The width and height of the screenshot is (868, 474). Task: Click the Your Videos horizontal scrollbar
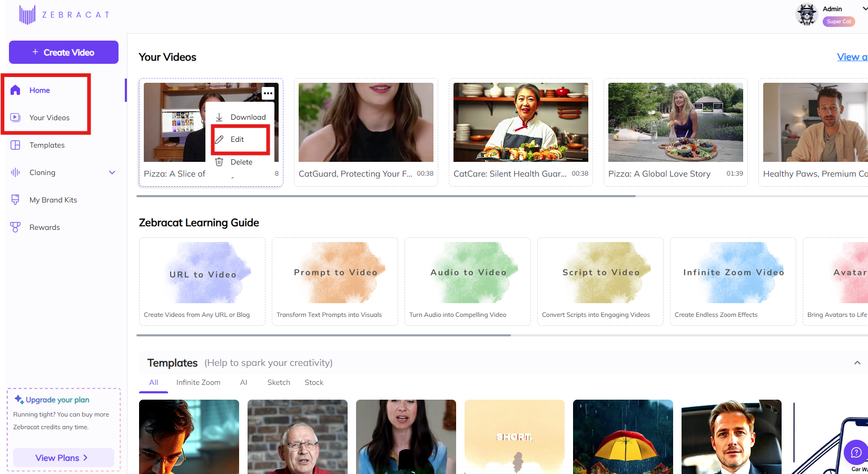[x=386, y=196]
